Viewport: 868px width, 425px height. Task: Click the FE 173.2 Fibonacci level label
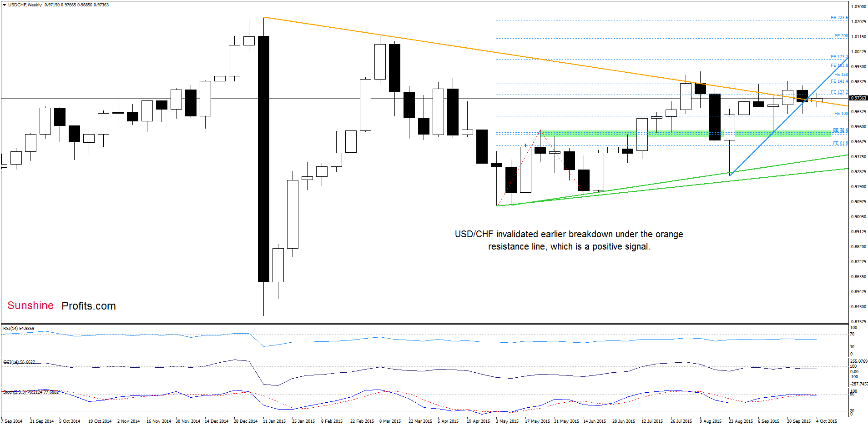[838, 57]
